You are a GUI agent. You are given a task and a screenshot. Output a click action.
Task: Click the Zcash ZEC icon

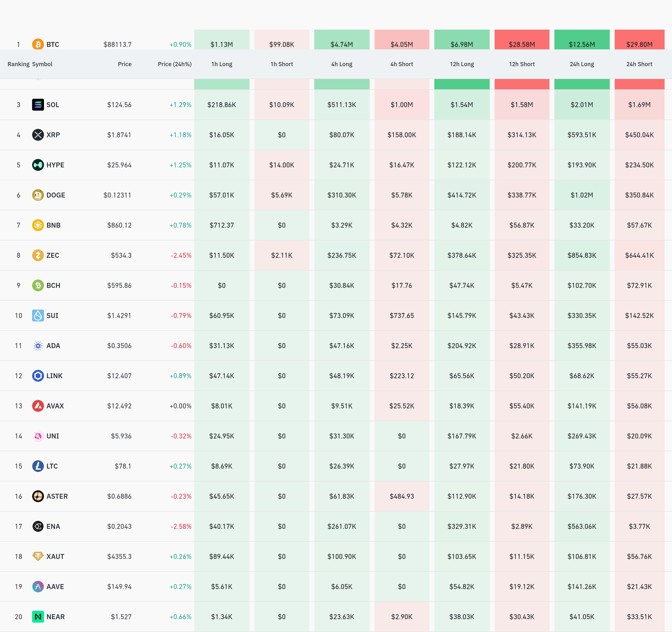(x=38, y=255)
